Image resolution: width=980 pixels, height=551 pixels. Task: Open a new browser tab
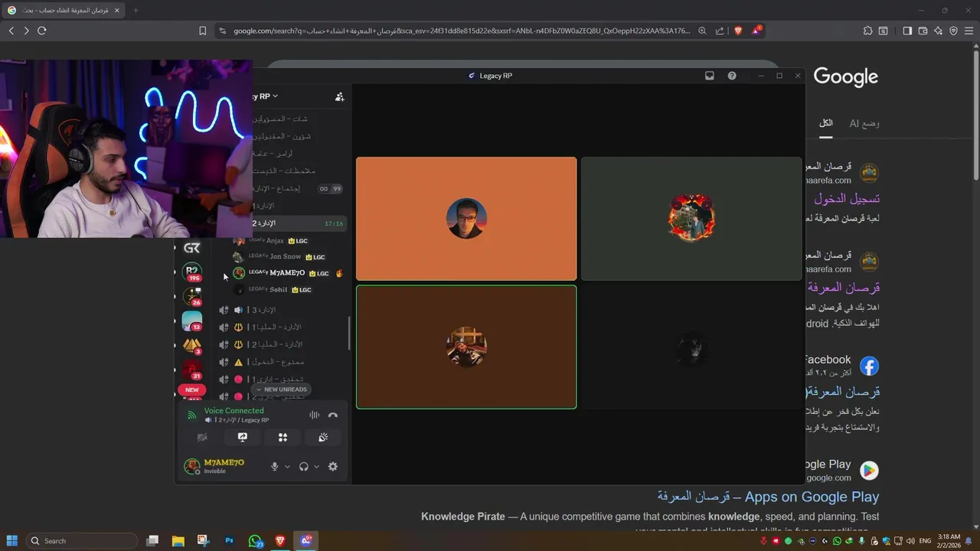click(136, 10)
